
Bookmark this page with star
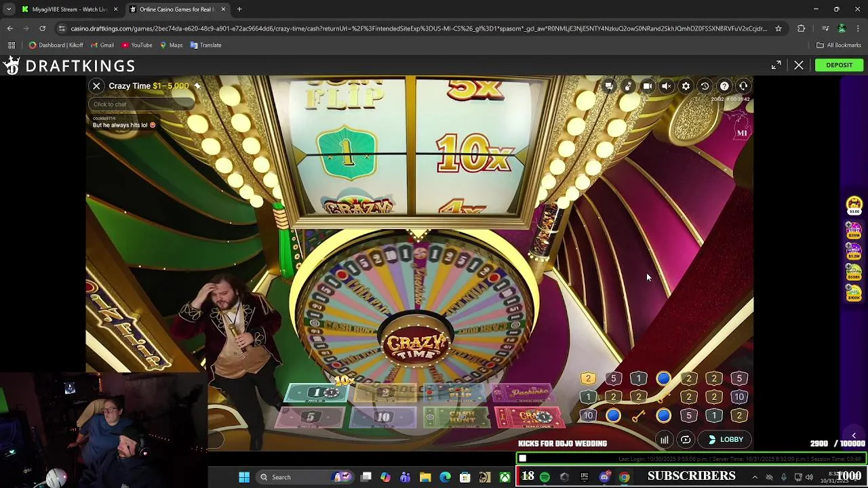(778, 28)
